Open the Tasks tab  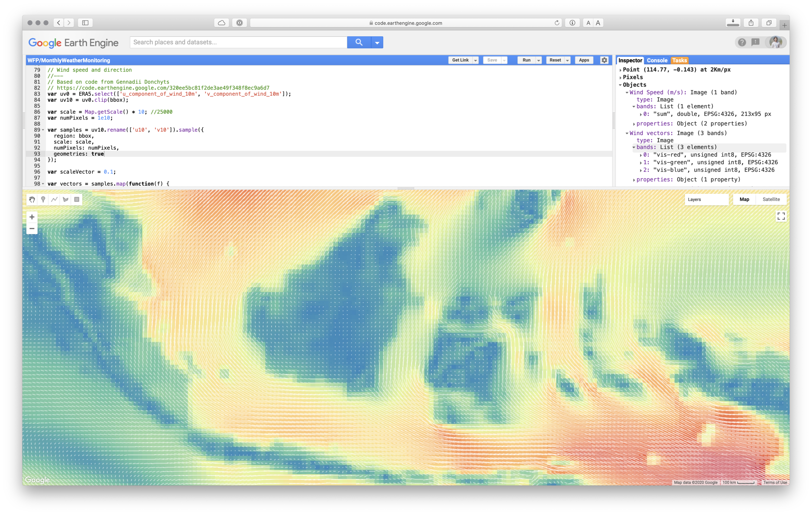679,60
